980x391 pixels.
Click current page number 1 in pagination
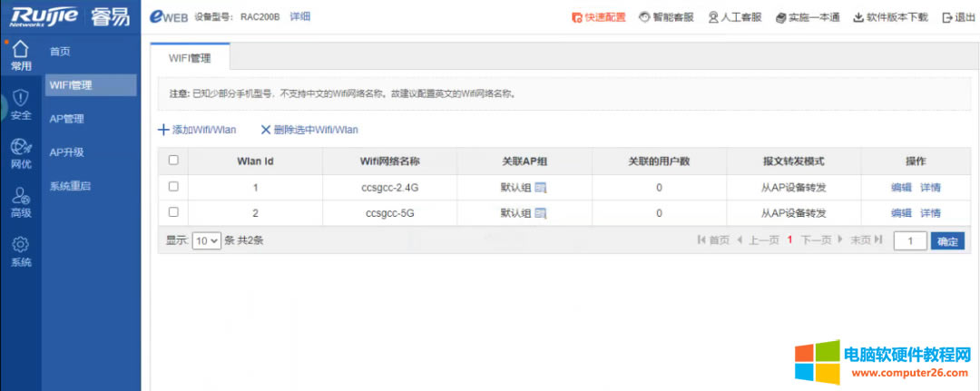[x=790, y=239]
